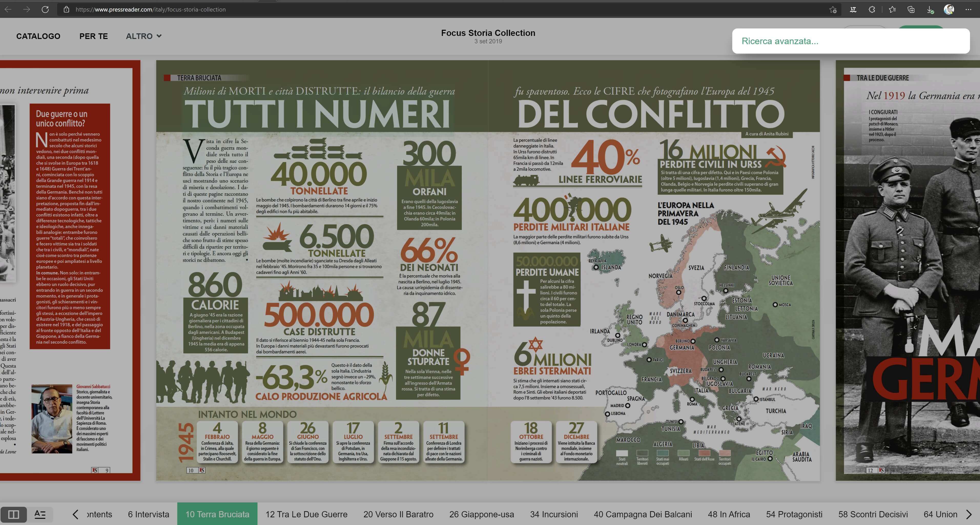Jump to 12 Tra Le Due Guerre section
980x525 pixels.
pos(306,514)
